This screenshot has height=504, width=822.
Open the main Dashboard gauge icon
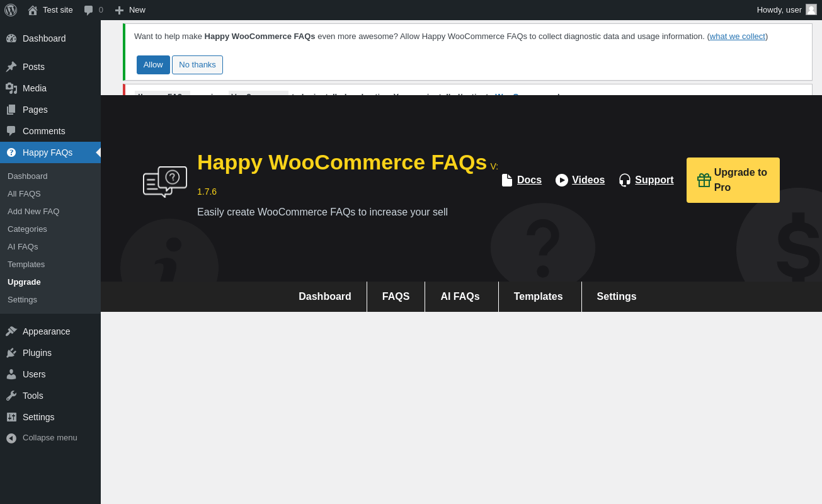(x=11, y=38)
